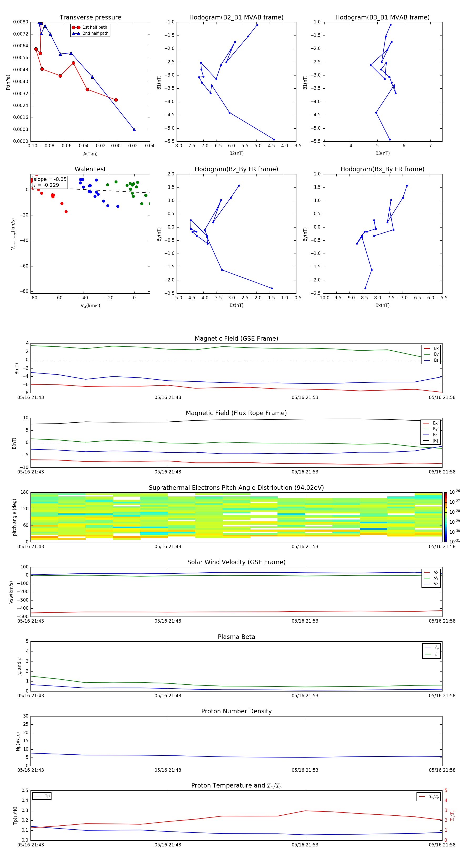Click the 'VA(km/s)' x-axis label
This screenshot has height=868, width=473.
click(x=90, y=306)
